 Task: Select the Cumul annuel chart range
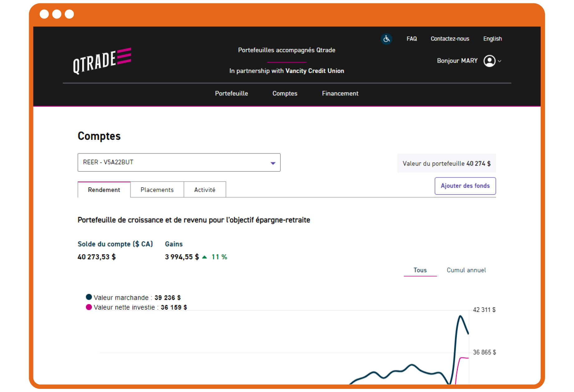point(466,270)
